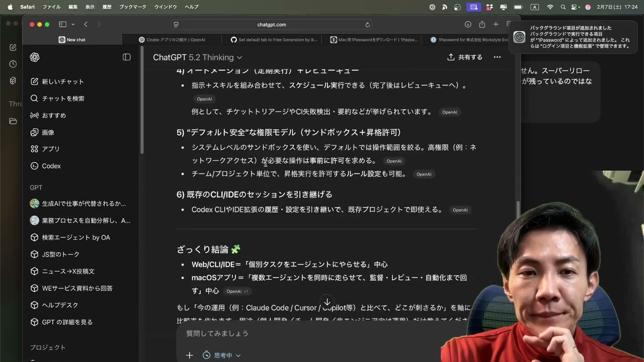Open the 履歴 menu
The height and width of the screenshot is (362, 644).
tap(107, 7)
